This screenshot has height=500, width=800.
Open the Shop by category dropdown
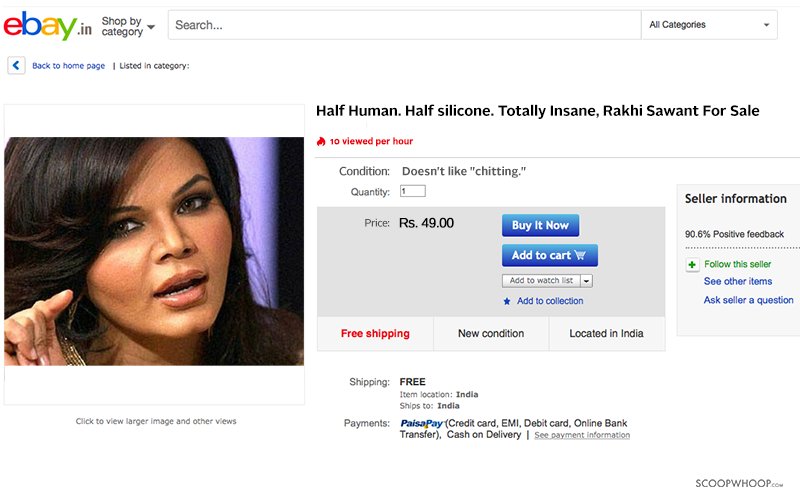(128, 26)
